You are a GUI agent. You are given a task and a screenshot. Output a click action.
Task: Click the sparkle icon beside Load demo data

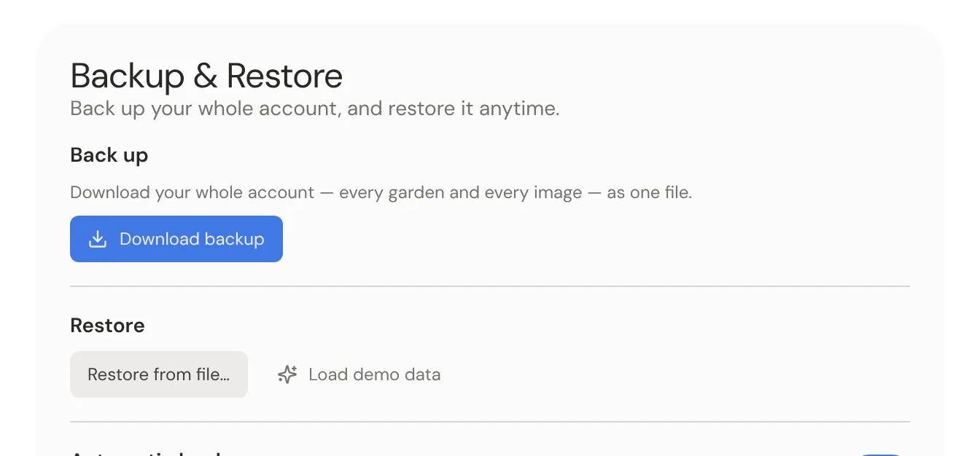pyautogui.click(x=287, y=374)
